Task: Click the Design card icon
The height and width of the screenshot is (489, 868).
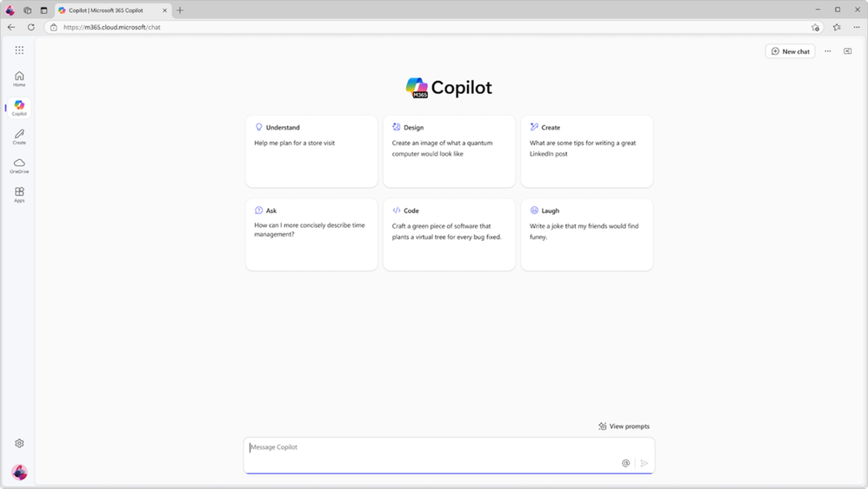Action: point(397,127)
